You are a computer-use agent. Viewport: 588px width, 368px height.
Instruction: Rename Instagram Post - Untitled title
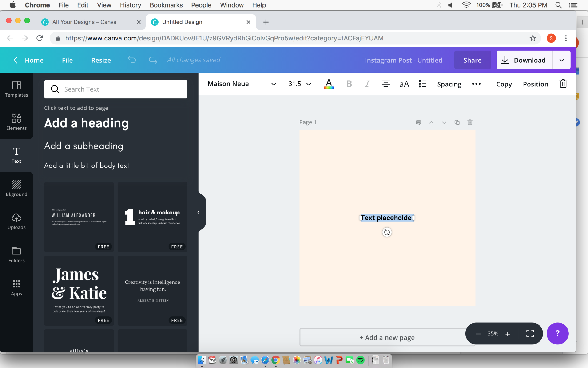pyautogui.click(x=404, y=60)
